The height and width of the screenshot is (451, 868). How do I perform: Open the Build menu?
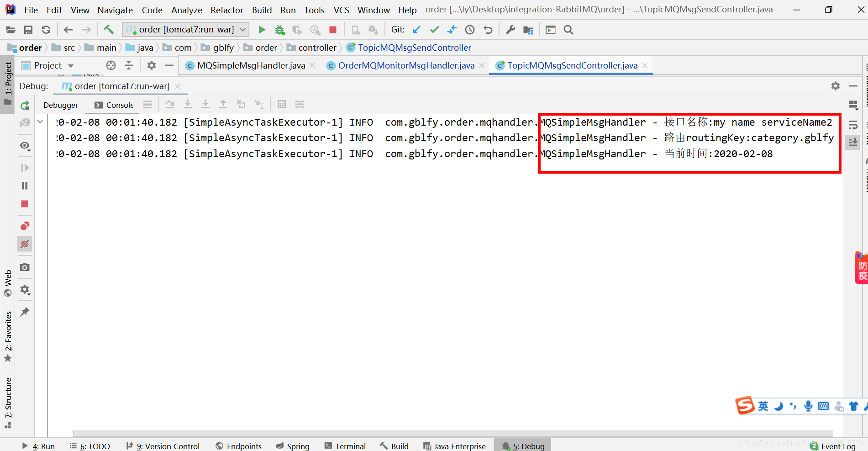tap(262, 10)
